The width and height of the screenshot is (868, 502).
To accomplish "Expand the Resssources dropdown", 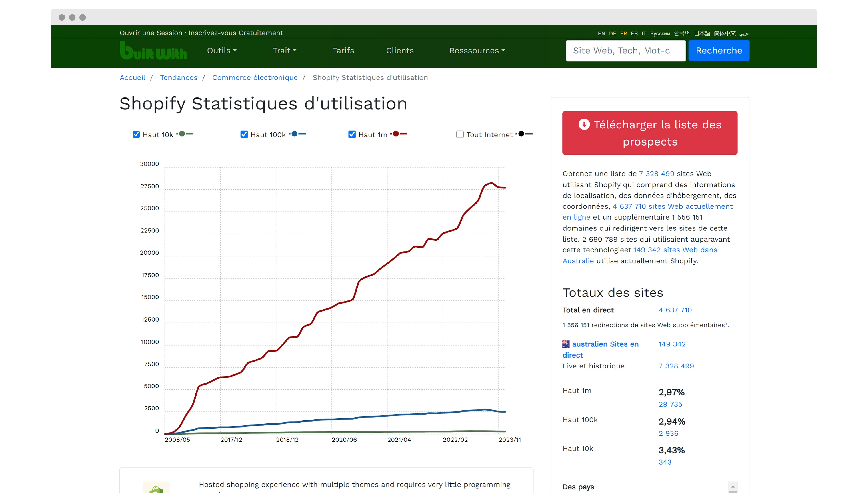I will pos(477,51).
